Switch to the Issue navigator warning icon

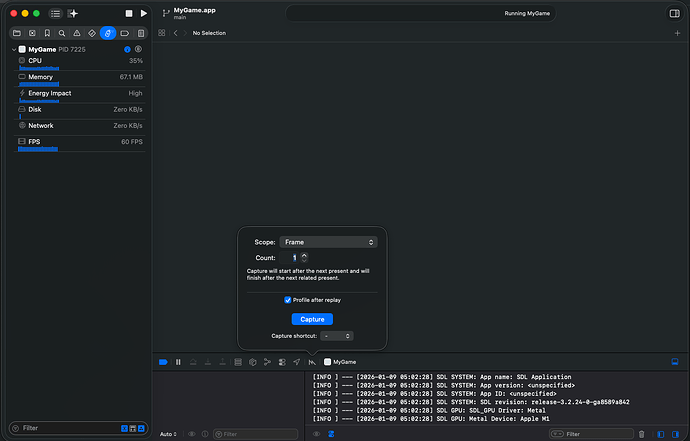pos(77,33)
